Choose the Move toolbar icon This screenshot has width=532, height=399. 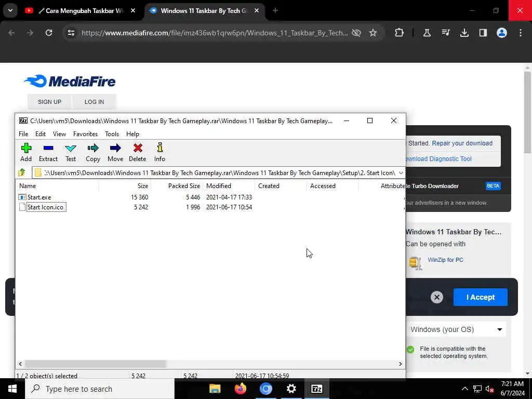coord(115,152)
